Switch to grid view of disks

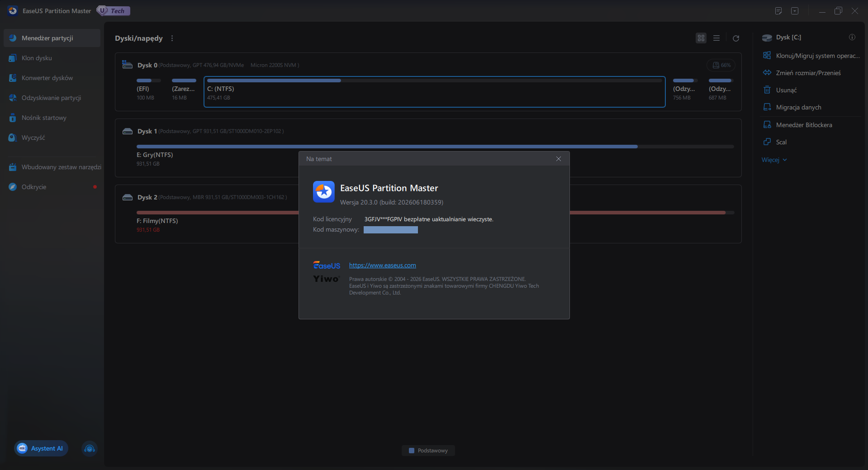[x=701, y=38]
